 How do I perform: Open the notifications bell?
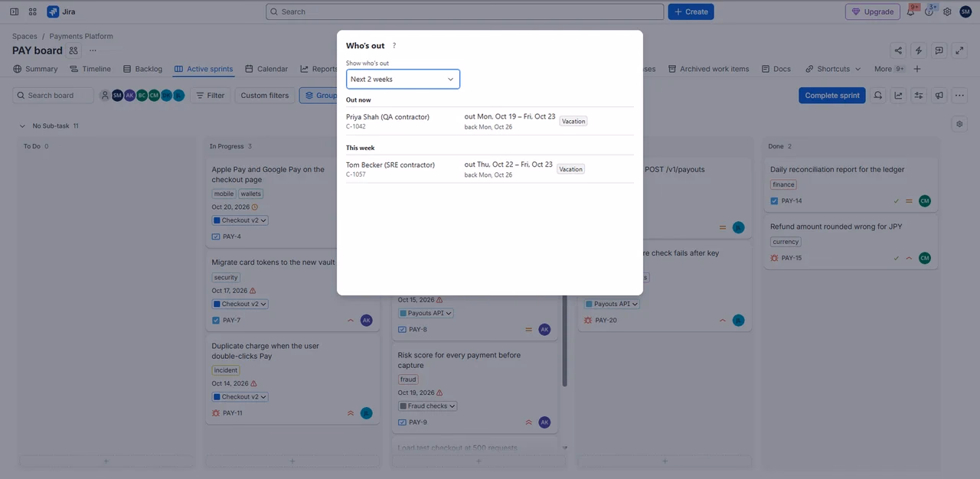[910, 11]
